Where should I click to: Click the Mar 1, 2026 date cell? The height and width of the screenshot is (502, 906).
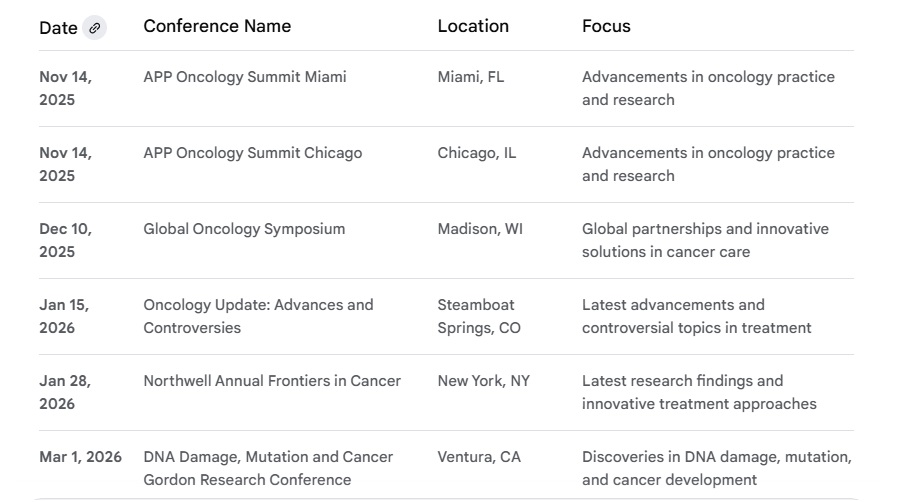coord(80,457)
